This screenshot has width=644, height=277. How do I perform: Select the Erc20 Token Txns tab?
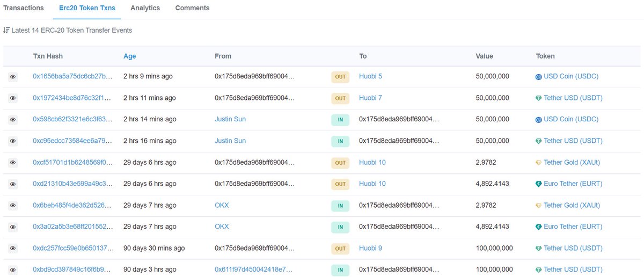(87, 8)
